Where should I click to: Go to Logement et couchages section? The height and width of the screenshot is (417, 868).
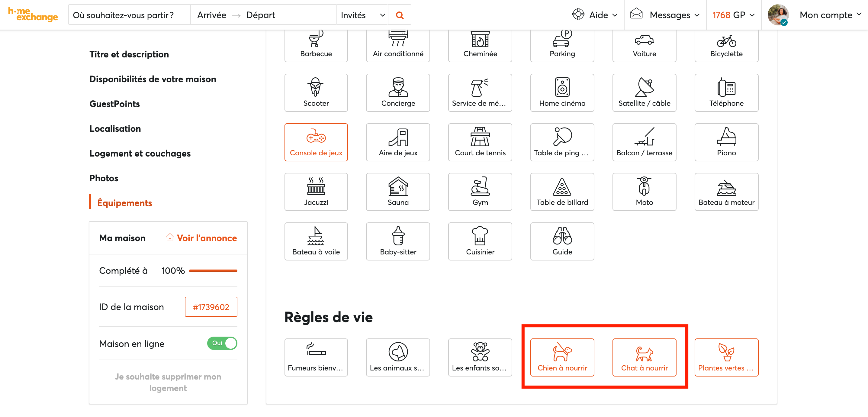click(140, 154)
